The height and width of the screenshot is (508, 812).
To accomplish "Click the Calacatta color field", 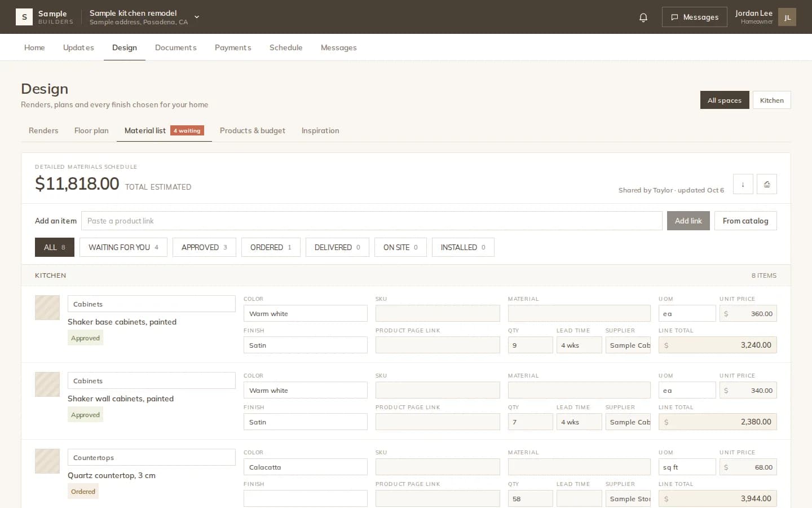I will pos(306,467).
